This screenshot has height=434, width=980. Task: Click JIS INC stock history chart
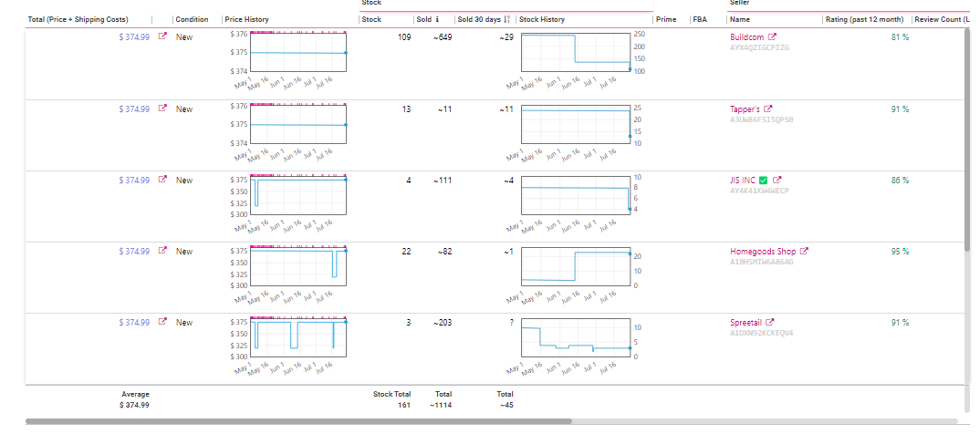(x=576, y=195)
